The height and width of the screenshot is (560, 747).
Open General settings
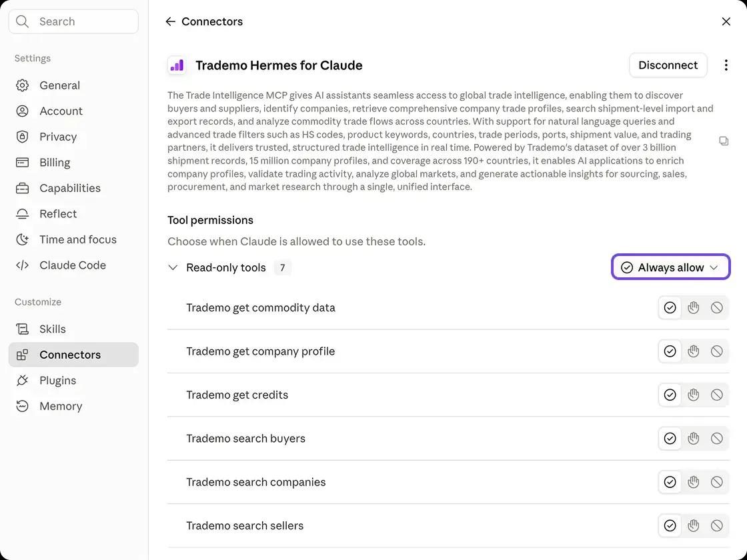click(73, 85)
